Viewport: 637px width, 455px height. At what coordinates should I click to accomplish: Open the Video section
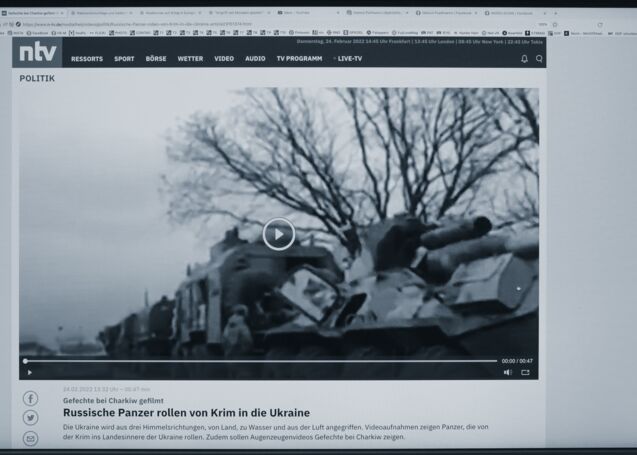pos(224,59)
